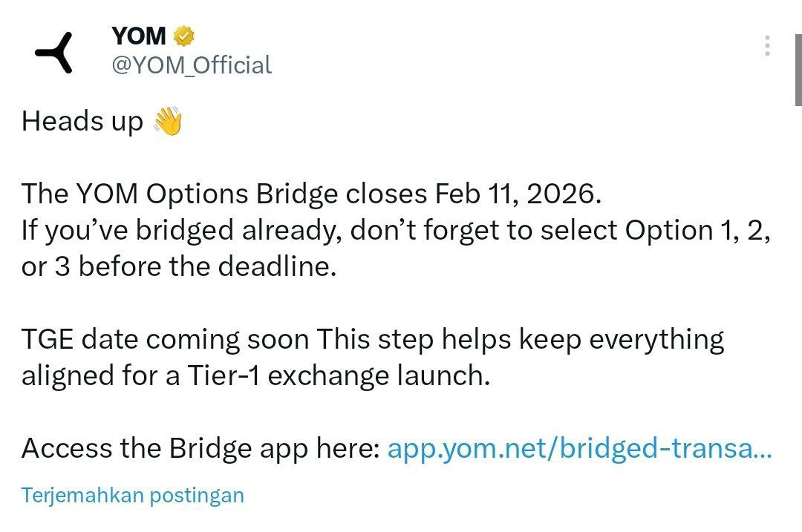Click the "Heads up" text
This screenshot has height=532, width=802.
(82, 121)
